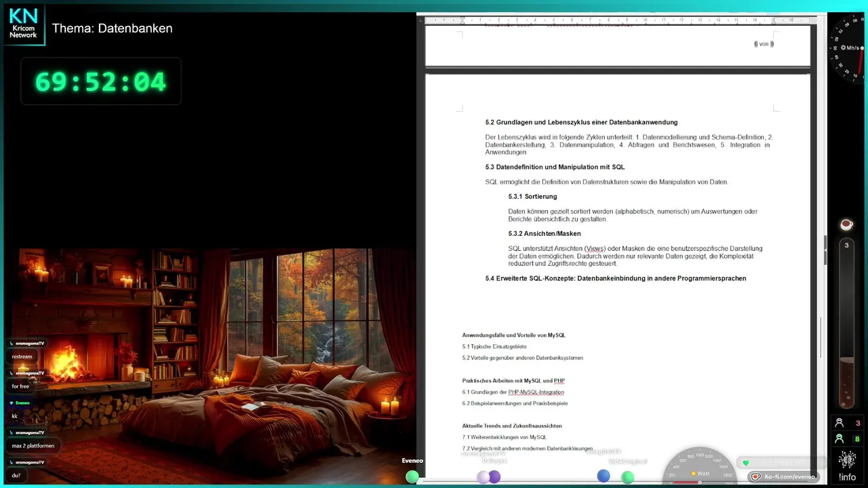Viewport: 868px width, 488px height.
Task: Click 'Anwendungsfälle und Vorteile von MySQL' heading
Action: pyautogui.click(x=513, y=335)
